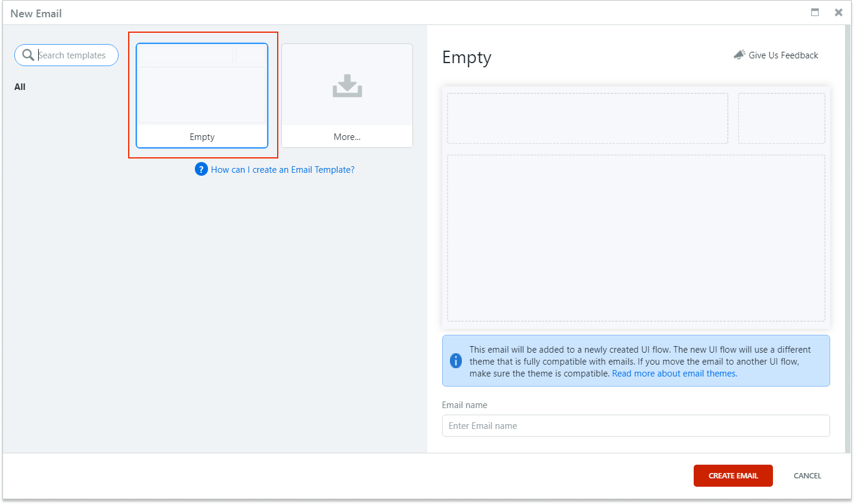Click the Give Us Feedback megaphone icon

(740, 55)
